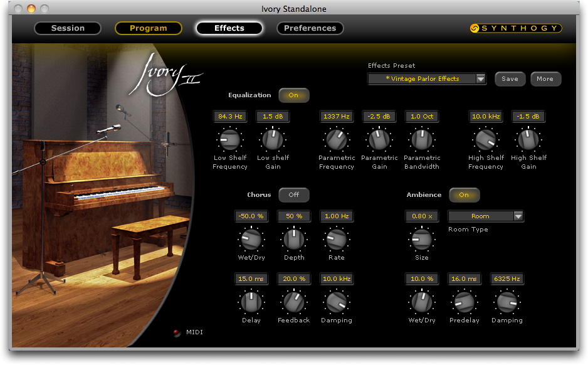Click the 6325 Hz damping value
This screenshot has height=365, width=588.
507,278
